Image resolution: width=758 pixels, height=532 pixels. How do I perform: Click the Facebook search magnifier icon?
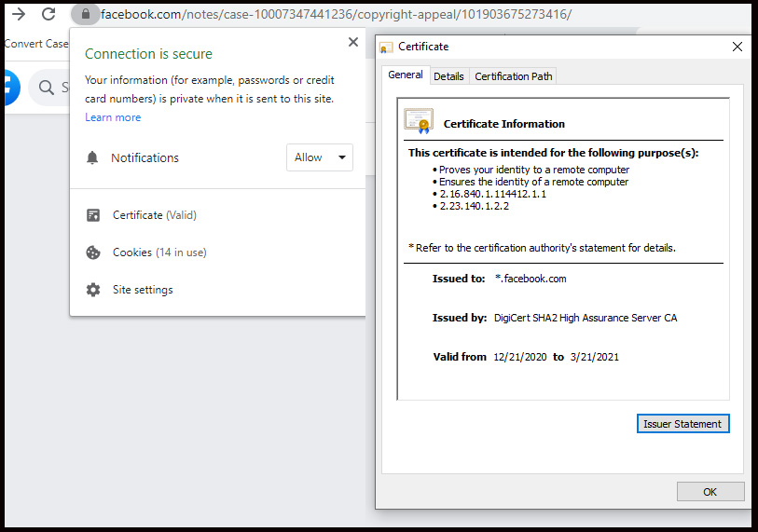(46, 88)
